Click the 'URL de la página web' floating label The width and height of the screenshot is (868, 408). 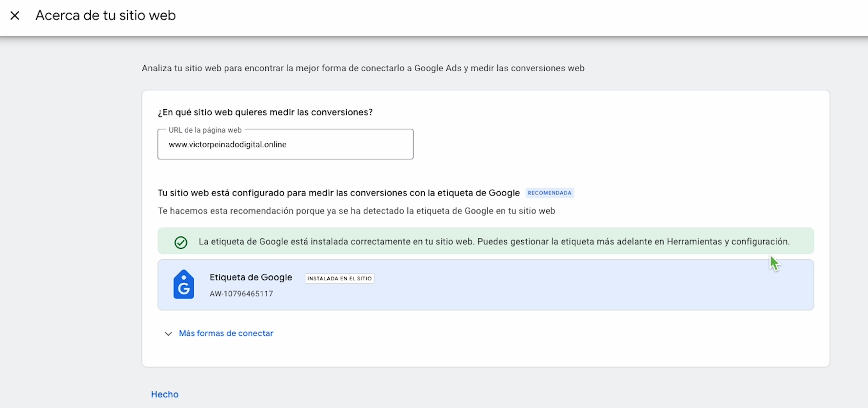tap(205, 130)
